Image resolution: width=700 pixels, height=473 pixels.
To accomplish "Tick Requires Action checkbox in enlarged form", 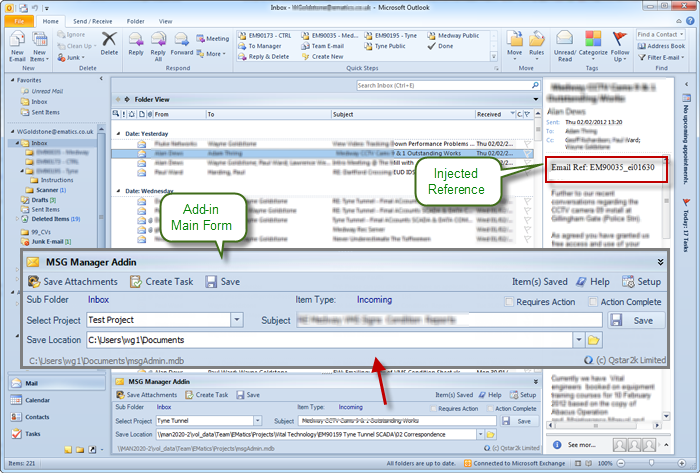I will 508,302.
